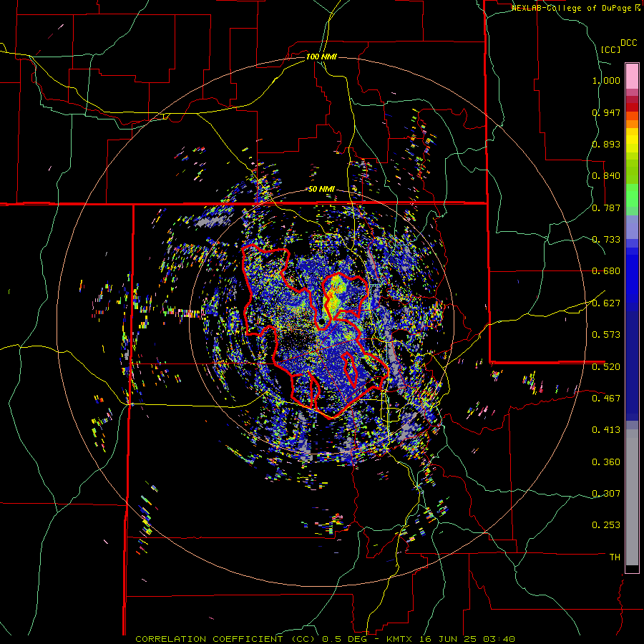Click the [CC] legend unit label
The image size is (644, 644).
tap(610, 49)
